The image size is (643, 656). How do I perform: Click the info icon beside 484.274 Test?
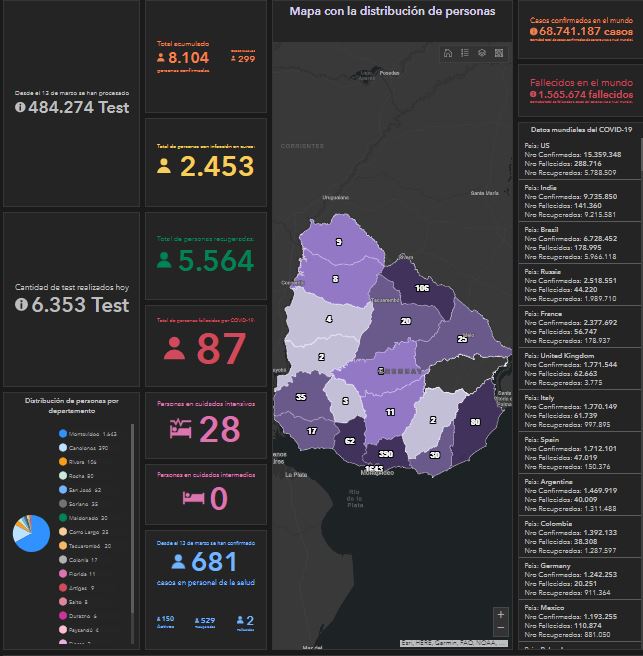pos(20,107)
